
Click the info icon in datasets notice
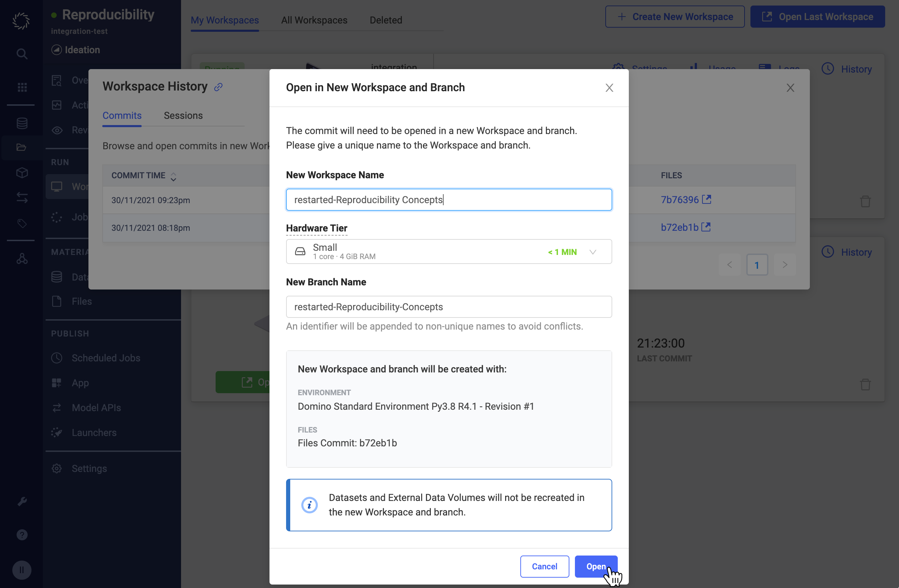309,505
